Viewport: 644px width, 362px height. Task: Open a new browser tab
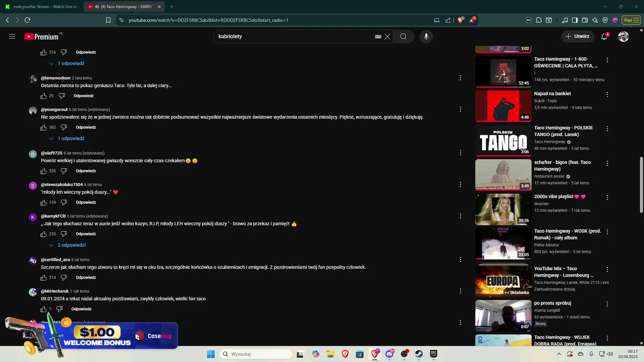pos(172,7)
